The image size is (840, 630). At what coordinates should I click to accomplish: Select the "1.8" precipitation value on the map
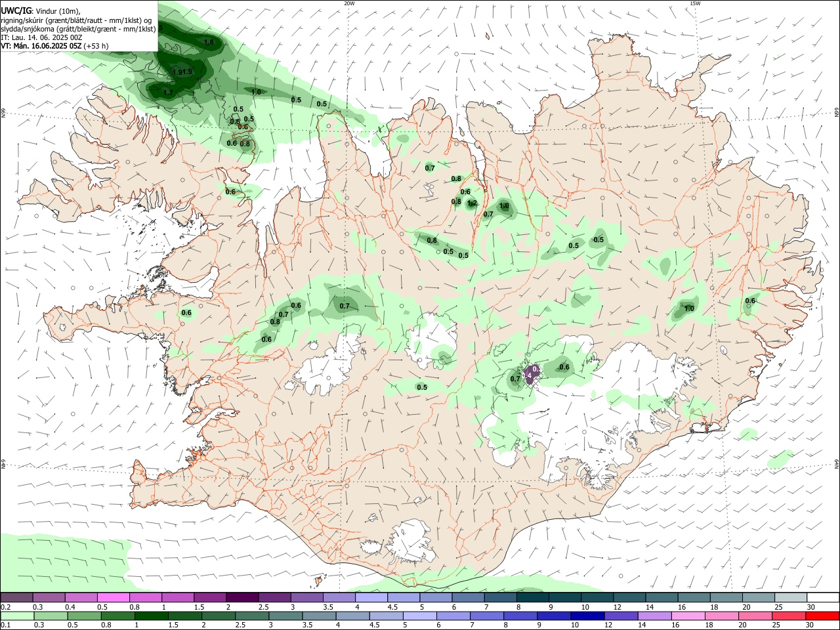pos(209,42)
